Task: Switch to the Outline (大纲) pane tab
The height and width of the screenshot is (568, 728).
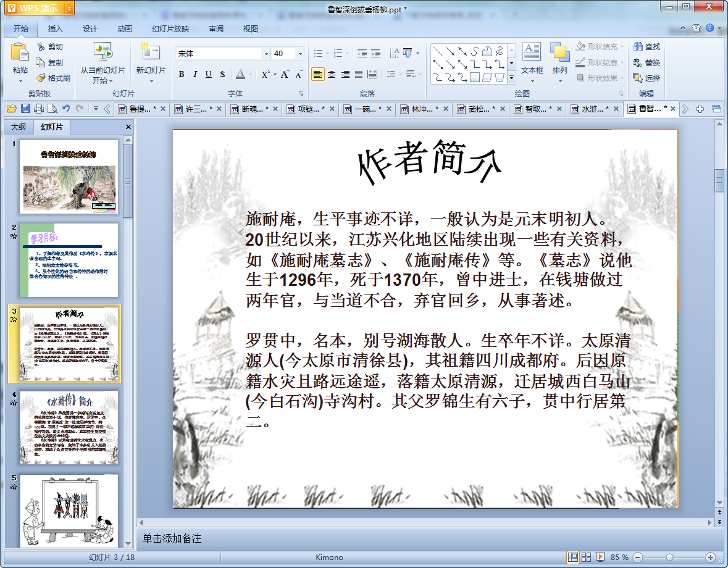Action: point(19,127)
